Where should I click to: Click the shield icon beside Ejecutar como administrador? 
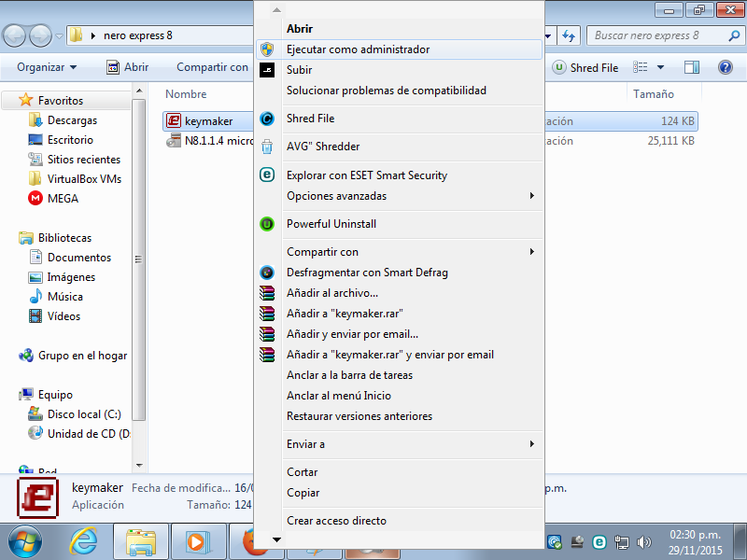tap(267, 49)
